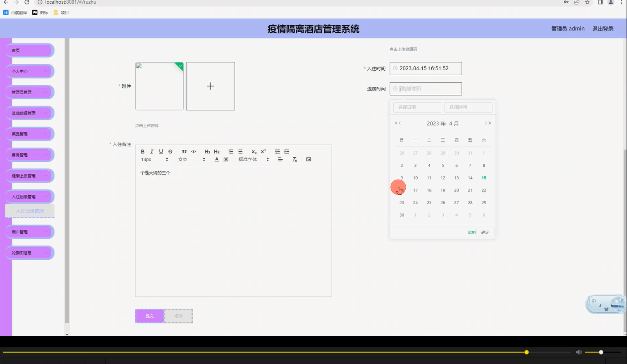The width and height of the screenshot is (627, 364).
Task: Insert an image into the editor
Action: coord(309,159)
